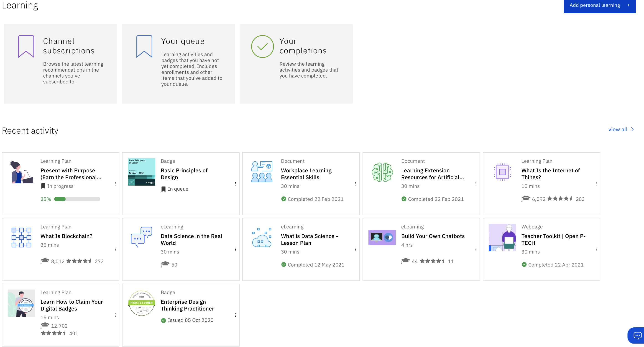Click the Add personal learning button
Image resolution: width=644 pixels, height=347 pixels.
[x=600, y=5]
